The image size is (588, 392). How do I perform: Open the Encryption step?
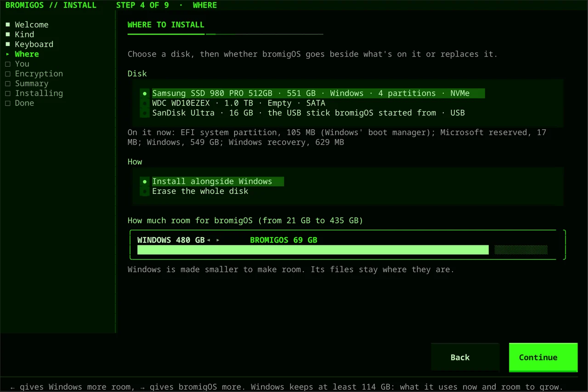pyautogui.click(x=34, y=74)
